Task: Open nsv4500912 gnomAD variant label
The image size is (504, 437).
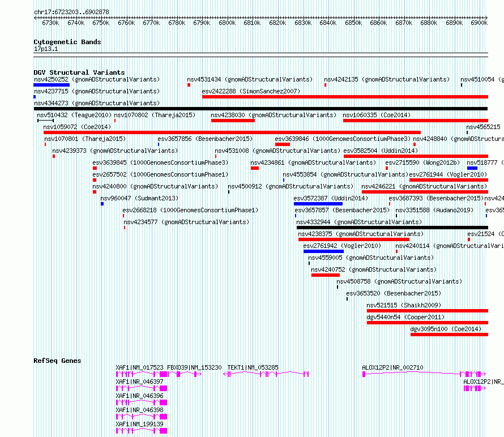Action: pyautogui.click(x=291, y=186)
